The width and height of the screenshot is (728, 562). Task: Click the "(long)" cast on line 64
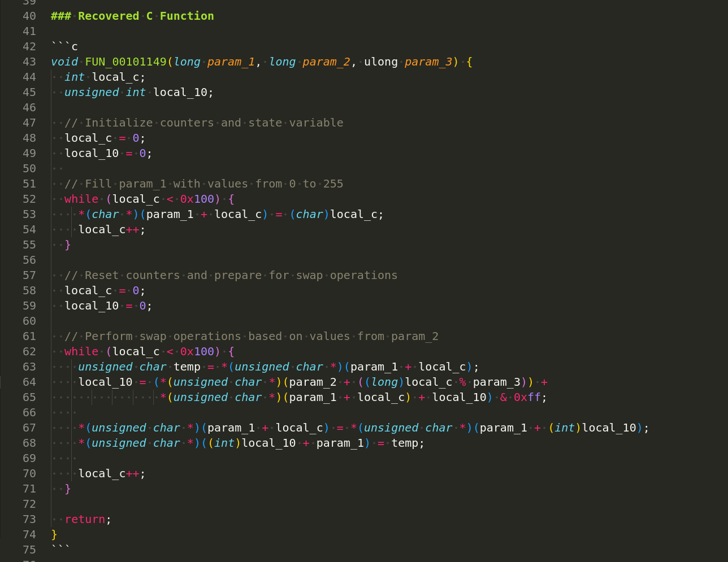pyautogui.click(x=384, y=382)
